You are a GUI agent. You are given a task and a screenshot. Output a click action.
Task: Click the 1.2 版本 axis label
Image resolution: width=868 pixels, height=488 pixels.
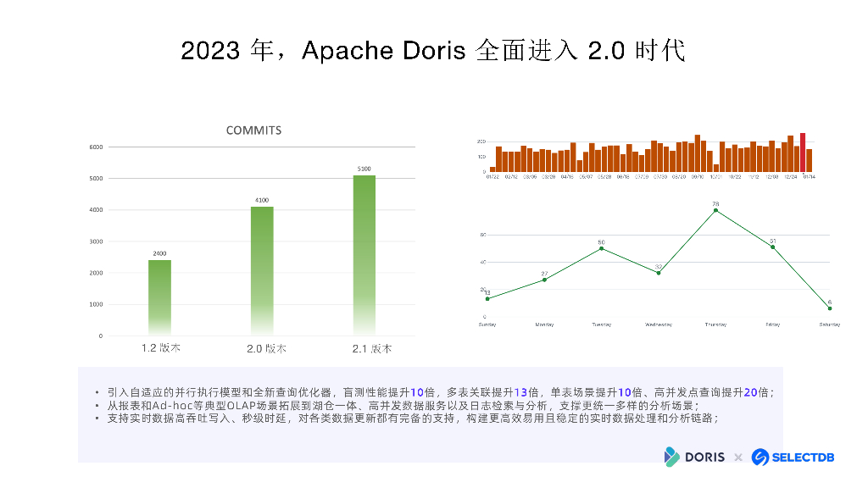[160, 348]
